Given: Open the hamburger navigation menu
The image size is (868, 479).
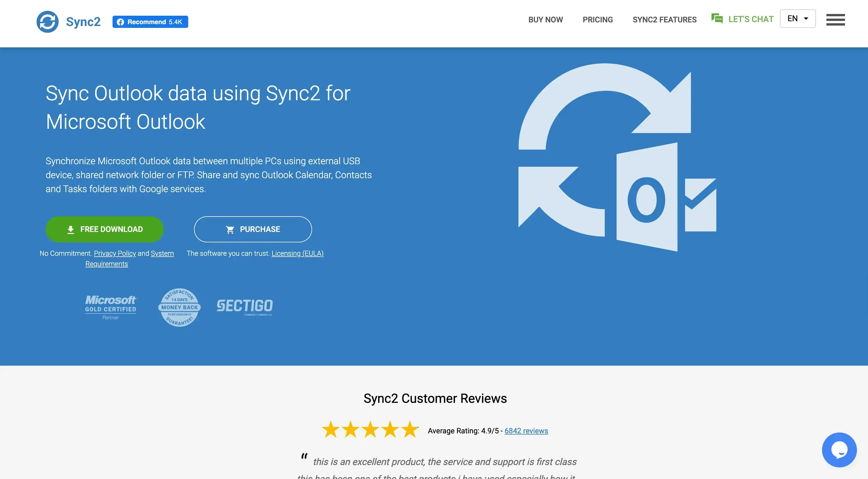Looking at the screenshot, I should 835,20.
